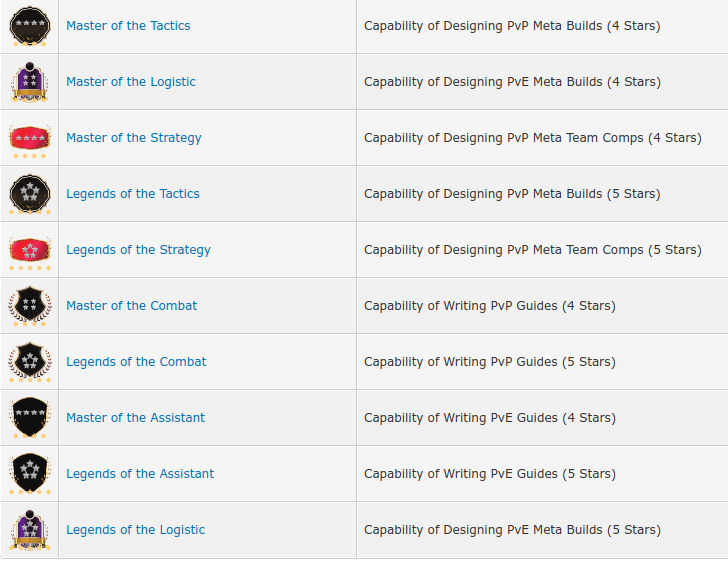Viewport: 728px width, 562px height.
Task: Click the red Master of the Strategy badge
Action: 30,141
